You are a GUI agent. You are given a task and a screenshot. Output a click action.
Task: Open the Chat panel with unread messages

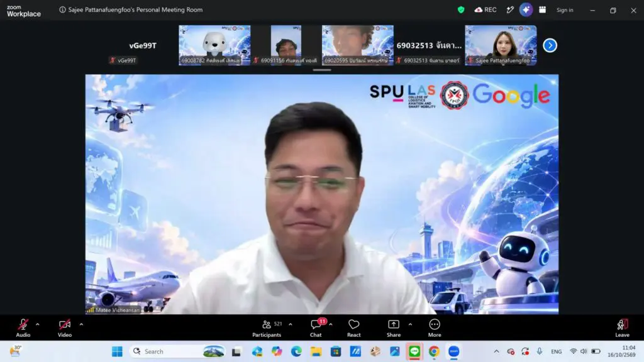pos(316,328)
